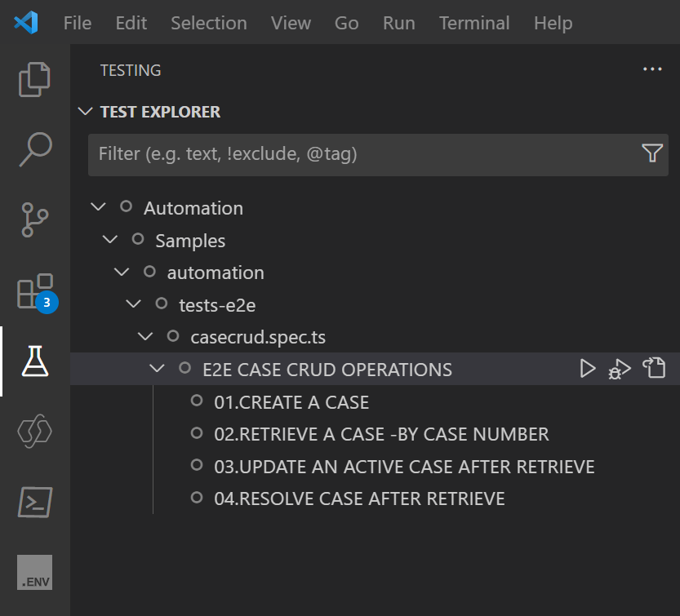Click status circle beside Automation

point(127,206)
